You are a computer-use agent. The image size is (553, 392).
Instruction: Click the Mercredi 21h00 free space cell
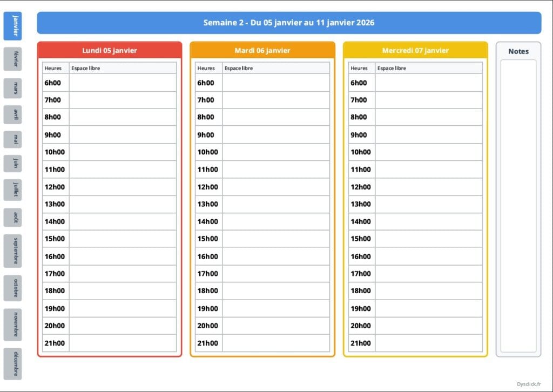coord(429,343)
